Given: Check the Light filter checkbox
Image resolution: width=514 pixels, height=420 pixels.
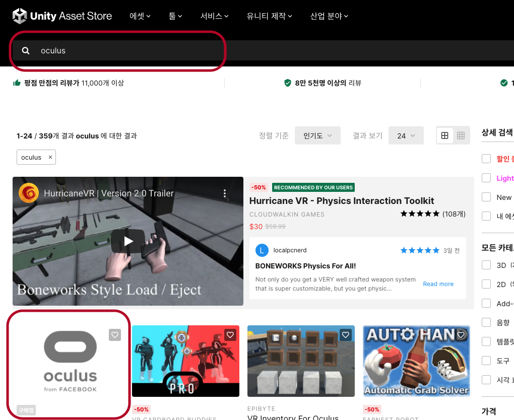Looking at the screenshot, I should [x=486, y=178].
